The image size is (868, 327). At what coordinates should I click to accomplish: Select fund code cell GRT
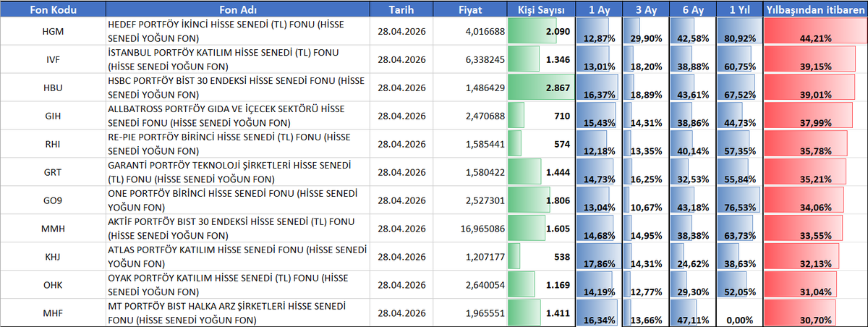[53, 172]
